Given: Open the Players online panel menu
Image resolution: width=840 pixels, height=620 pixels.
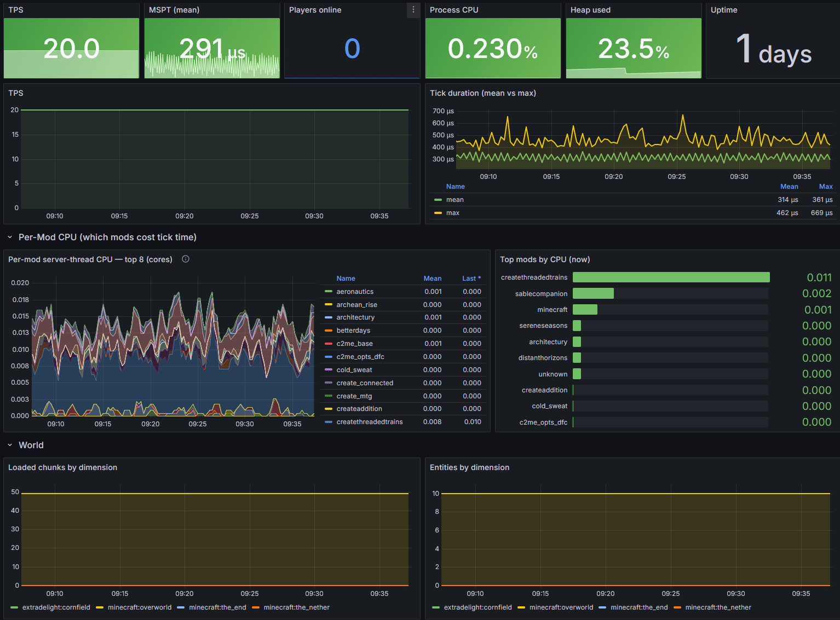Looking at the screenshot, I should pyautogui.click(x=413, y=10).
